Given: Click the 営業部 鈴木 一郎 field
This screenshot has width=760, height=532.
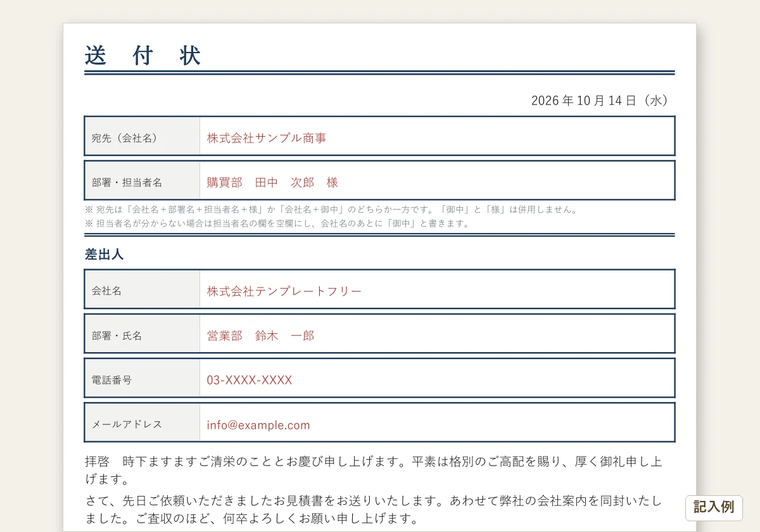Looking at the screenshot, I should pyautogui.click(x=437, y=333).
